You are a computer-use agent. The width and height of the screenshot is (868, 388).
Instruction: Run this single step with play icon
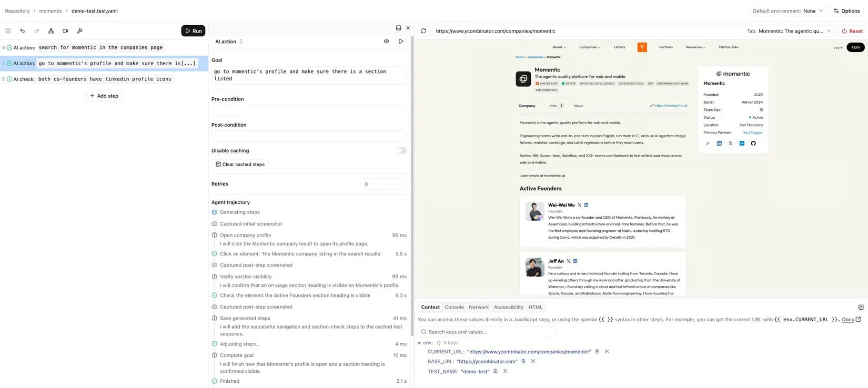point(401,42)
